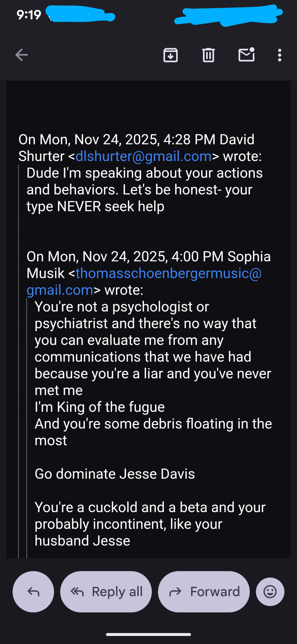Tap the "I'm King of the fugue" line

tap(100, 407)
